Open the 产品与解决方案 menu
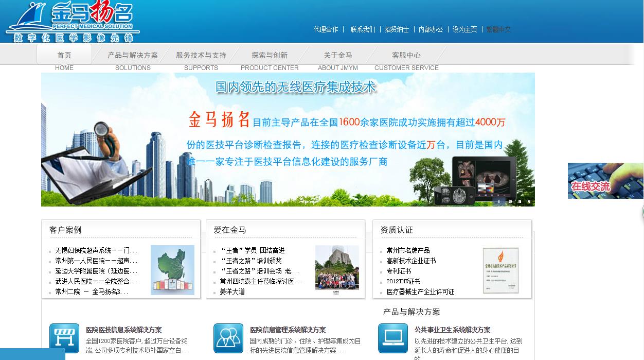Image resolution: width=644 pixels, height=360 pixels. (133, 55)
